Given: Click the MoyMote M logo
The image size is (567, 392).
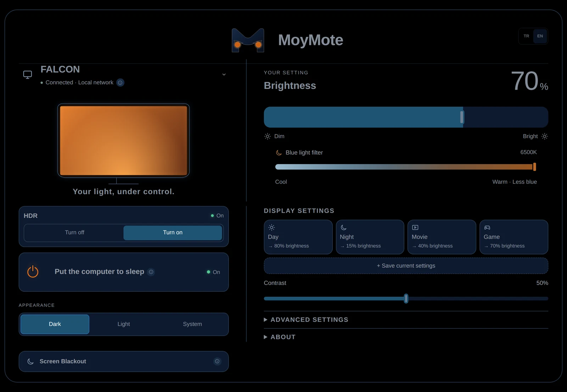Looking at the screenshot, I should point(248,40).
